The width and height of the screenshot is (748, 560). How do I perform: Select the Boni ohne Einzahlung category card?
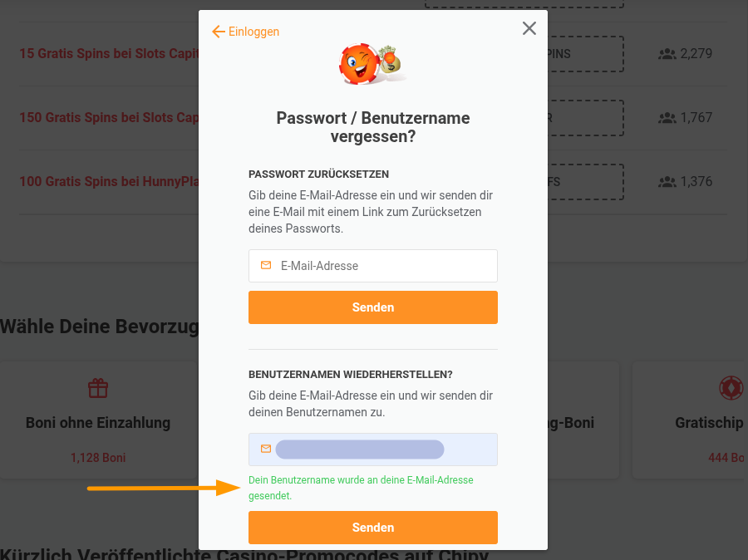[98, 420]
